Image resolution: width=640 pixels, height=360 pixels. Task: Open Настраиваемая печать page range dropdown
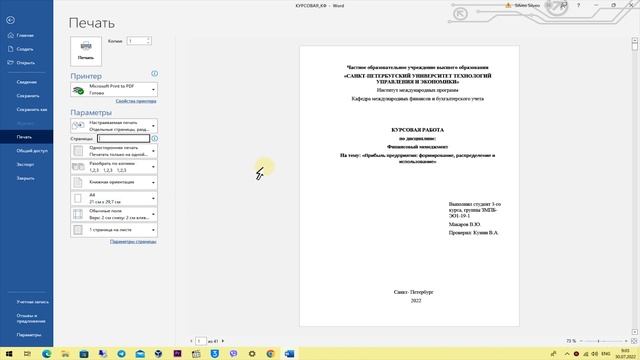tap(114, 126)
